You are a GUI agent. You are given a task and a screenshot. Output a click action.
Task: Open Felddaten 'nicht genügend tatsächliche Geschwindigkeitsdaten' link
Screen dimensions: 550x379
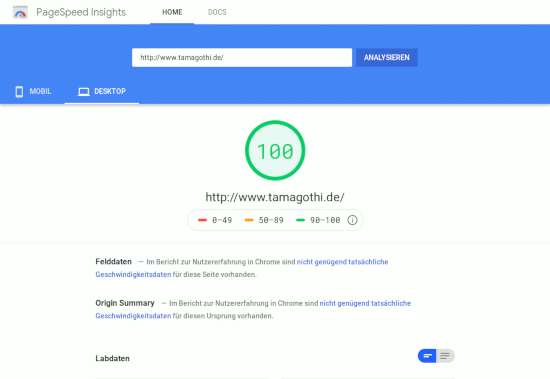pyautogui.click(x=342, y=262)
